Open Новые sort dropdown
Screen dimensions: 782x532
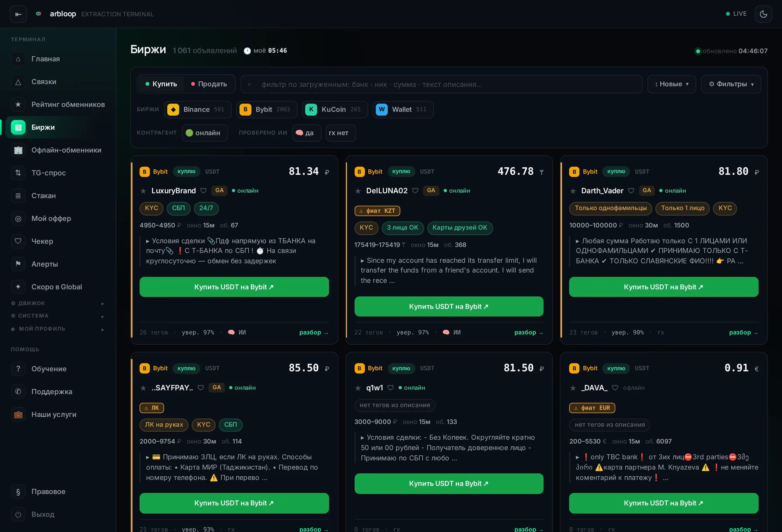671,84
